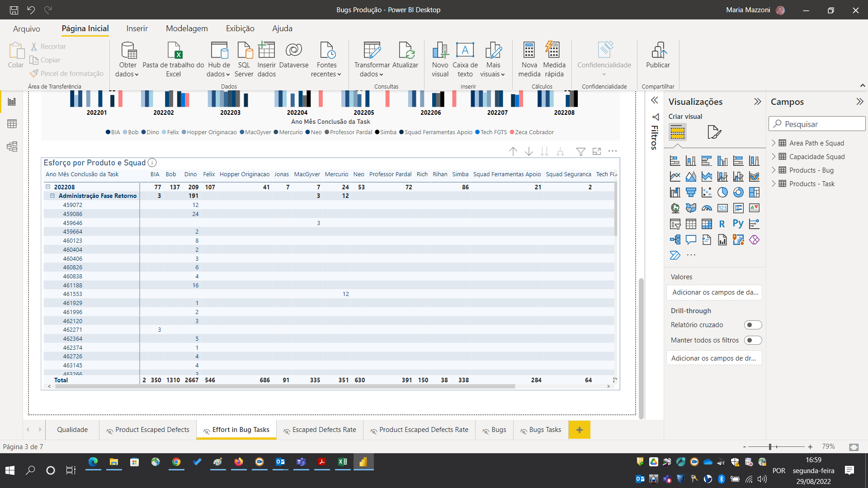Image resolution: width=868 pixels, height=488 pixels.
Task: Switch to Escaped Defects Rate page
Action: pyautogui.click(x=320, y=430)
